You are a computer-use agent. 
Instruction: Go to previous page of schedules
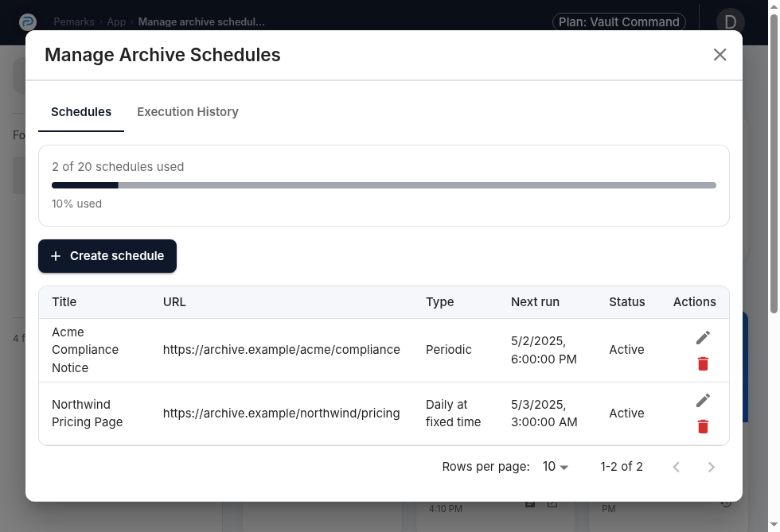[x=676, y=467]
